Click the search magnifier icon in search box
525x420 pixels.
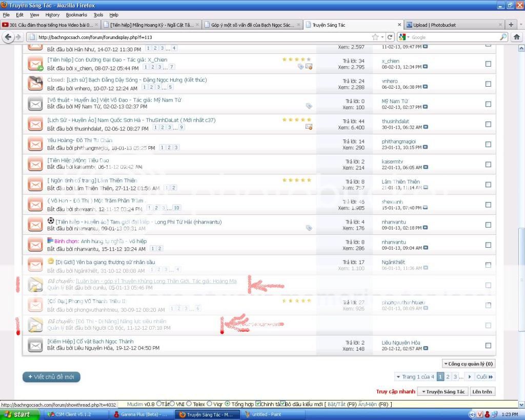coord(503,37)
